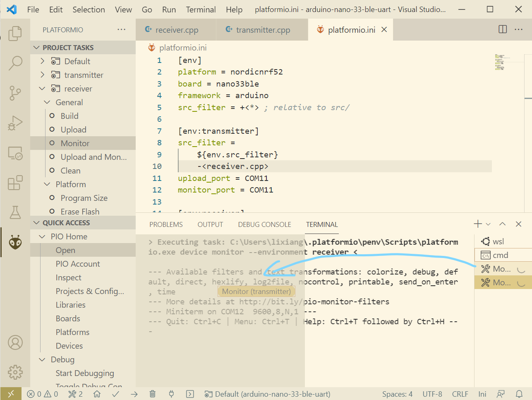Click Serial Monitor plug icon in status bar

point(171,394)
